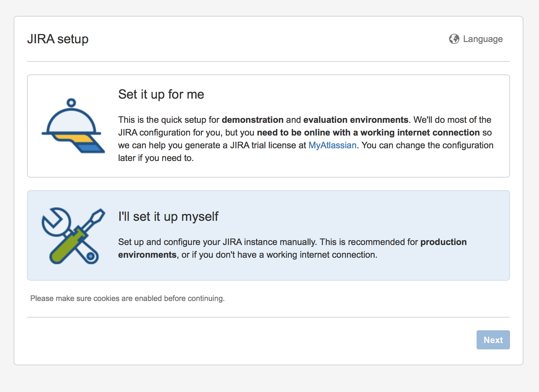Choose the "I'll set it up myself" heading
Image resolution: width=539 pixels, height=392 pixels.
[x=168, y=217]
